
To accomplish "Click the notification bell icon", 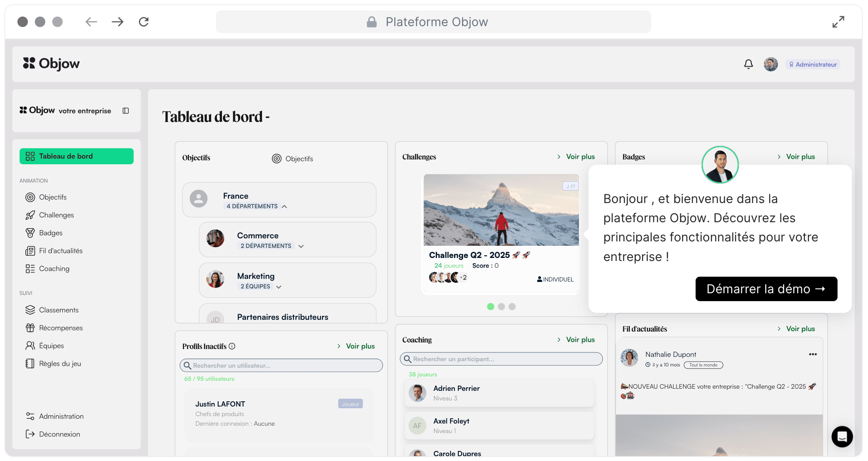I will pos(748,64).
